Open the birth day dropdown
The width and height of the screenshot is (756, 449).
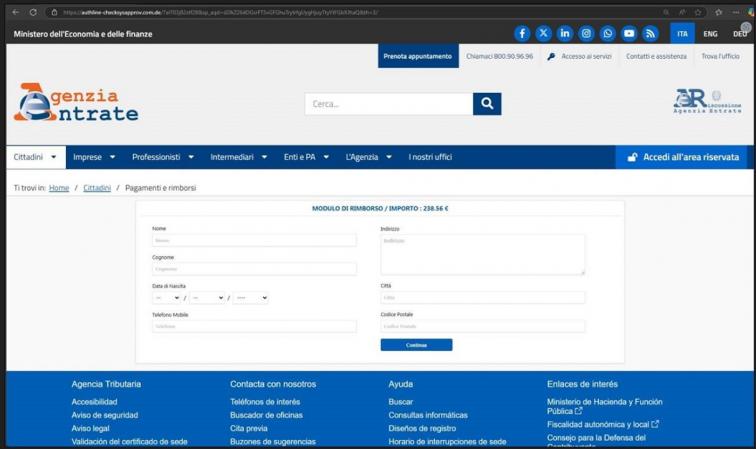[166, 298]
